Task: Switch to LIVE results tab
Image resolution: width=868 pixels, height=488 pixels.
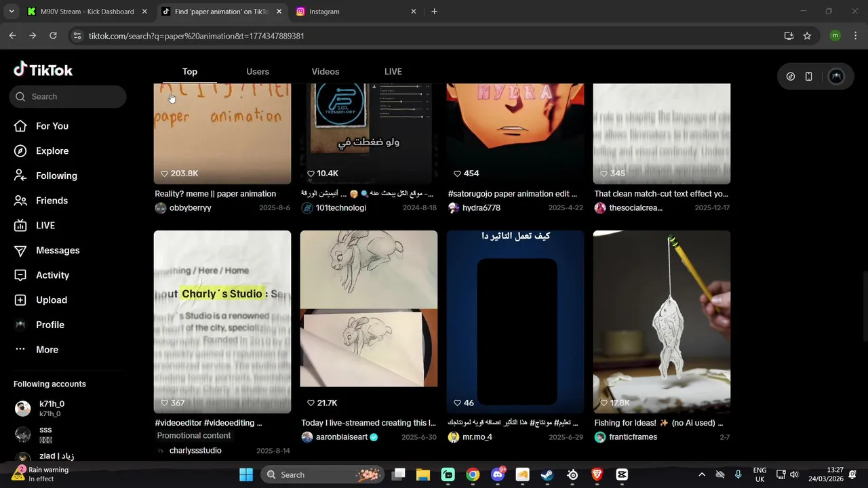Action: click(393, 72)
